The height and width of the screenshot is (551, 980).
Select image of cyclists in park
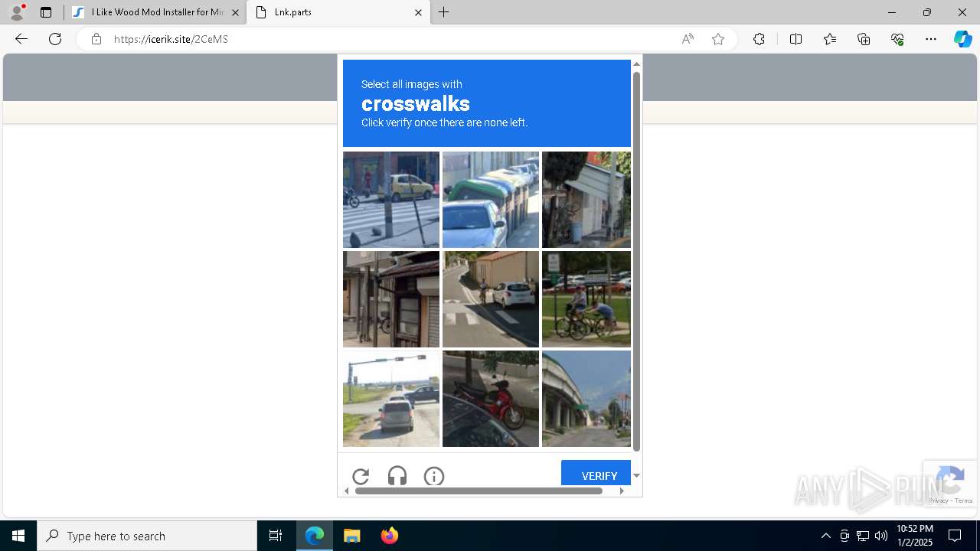click(x=586, y=299)
